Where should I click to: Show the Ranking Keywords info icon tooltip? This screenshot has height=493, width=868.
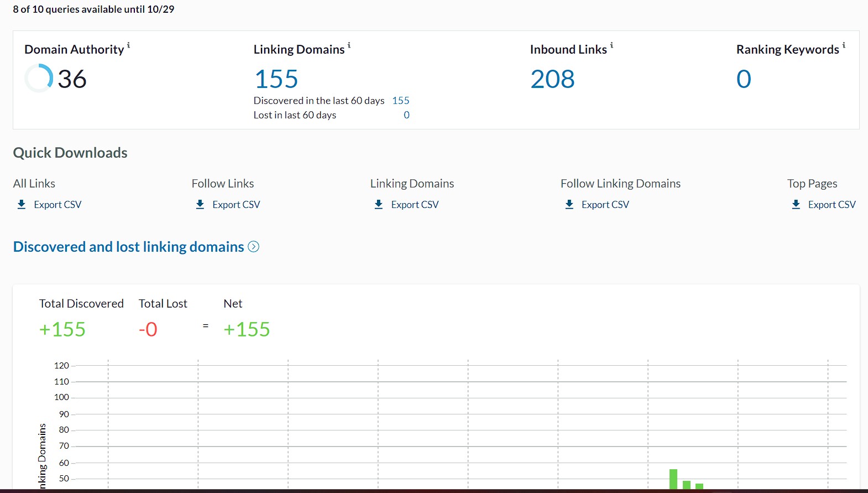[x=844, y=45]
